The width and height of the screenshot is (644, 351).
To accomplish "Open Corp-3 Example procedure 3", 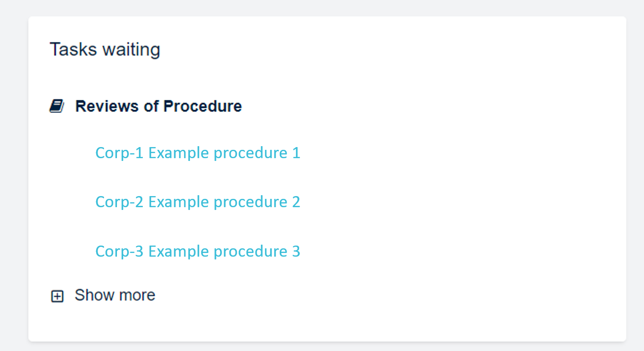I will (197, 251).
